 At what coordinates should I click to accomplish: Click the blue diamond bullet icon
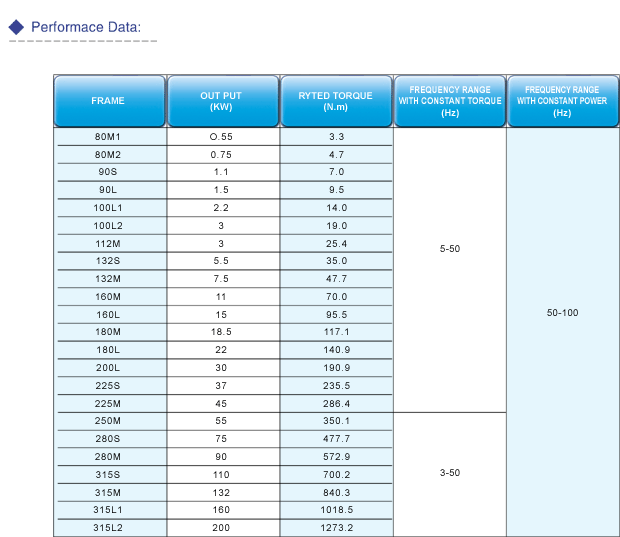(16, 27)
